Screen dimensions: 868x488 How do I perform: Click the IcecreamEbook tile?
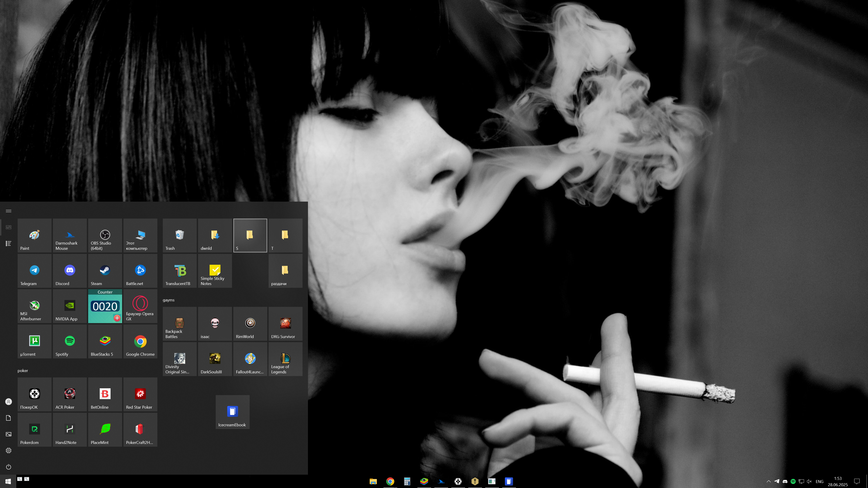tap(232, 412)
